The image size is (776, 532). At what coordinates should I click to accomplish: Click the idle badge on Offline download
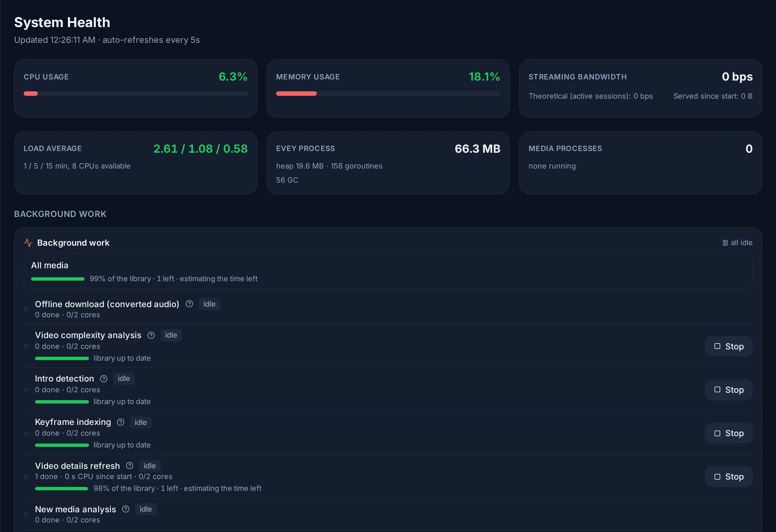click(209, 304)
